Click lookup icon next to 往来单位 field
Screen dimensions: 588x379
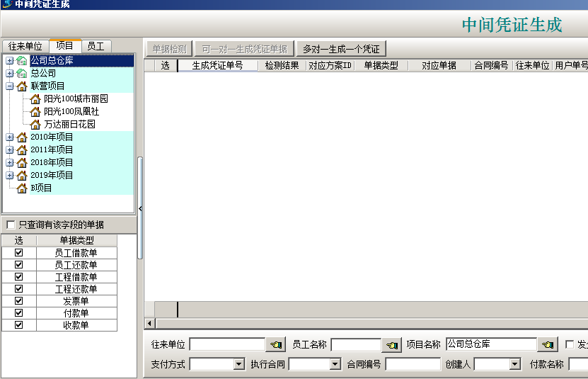[275, 345]
